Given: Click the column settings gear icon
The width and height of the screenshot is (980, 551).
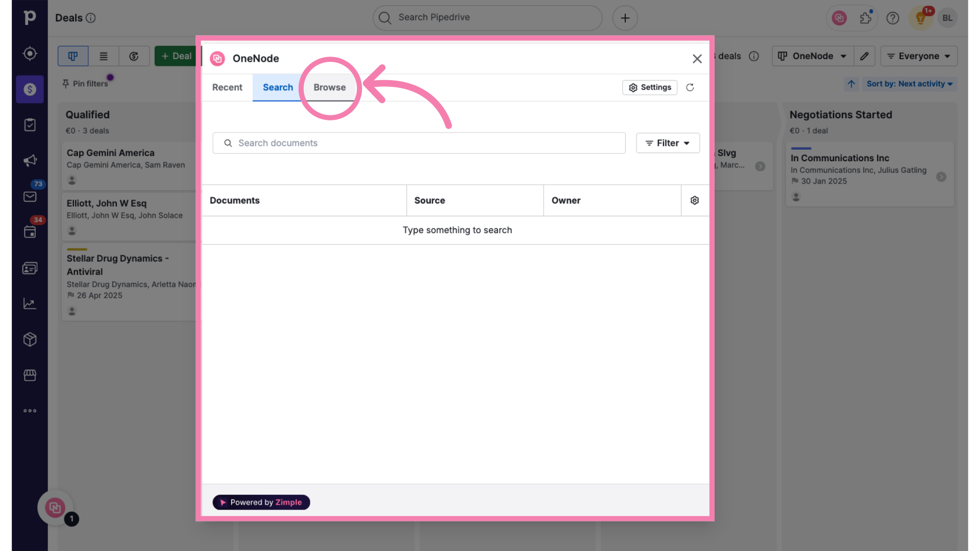Looking at the screenshot, I should click(x=695, y=200).
